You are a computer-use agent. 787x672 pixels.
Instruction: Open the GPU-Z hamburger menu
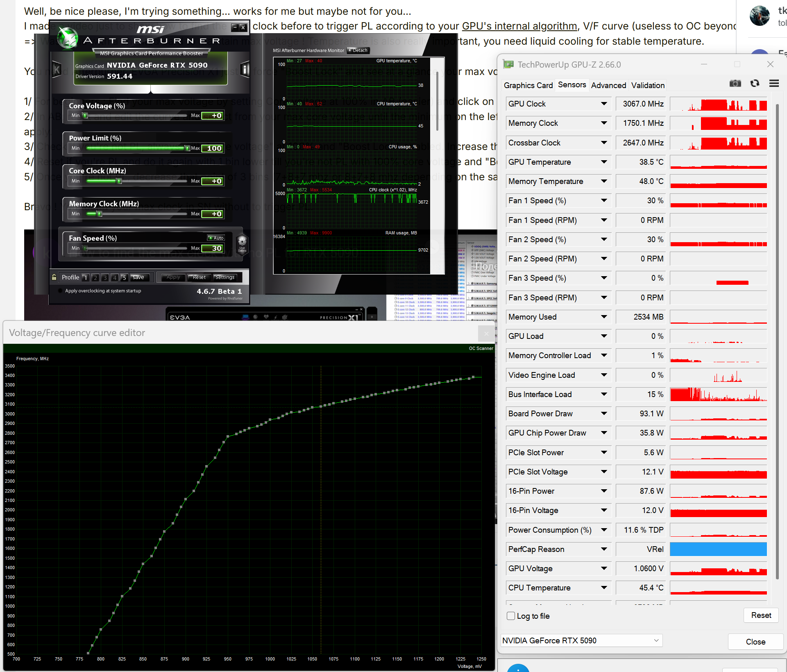(x=774, y=84)
